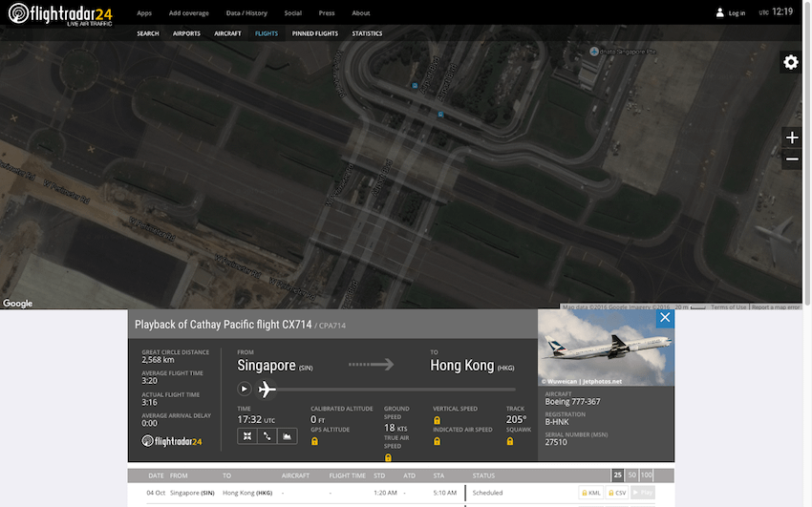Viewport: 812px width, 507px height.
Task: Show 50 rows per page
Action: [x=631, y=475]
